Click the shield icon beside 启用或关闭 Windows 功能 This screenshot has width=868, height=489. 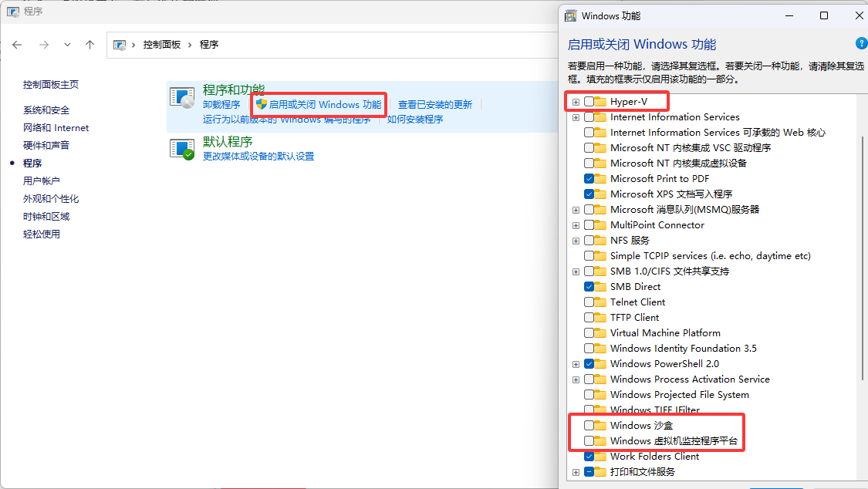(262, 104)
